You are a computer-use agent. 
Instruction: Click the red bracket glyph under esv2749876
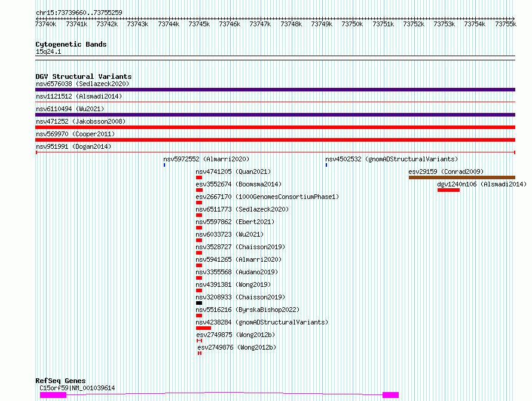[x=200, y=353]
